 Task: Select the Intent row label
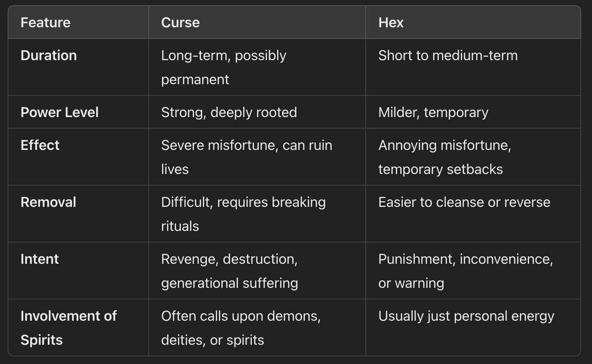click(39, 259)
